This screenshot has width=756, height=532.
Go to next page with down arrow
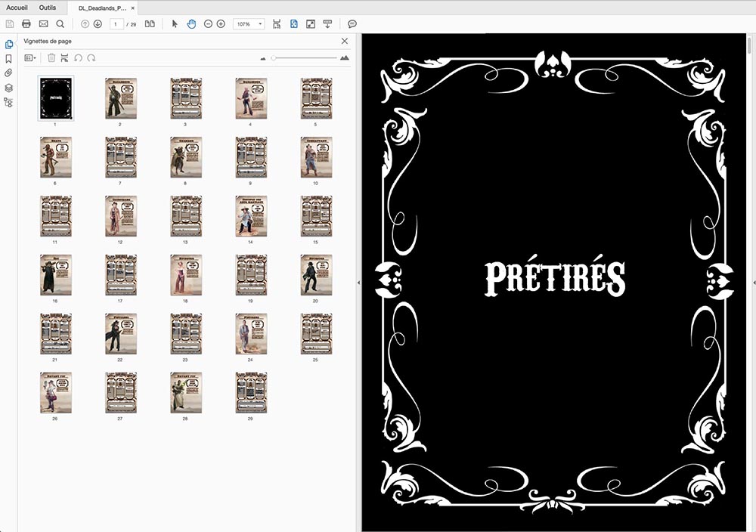[98, 24]
